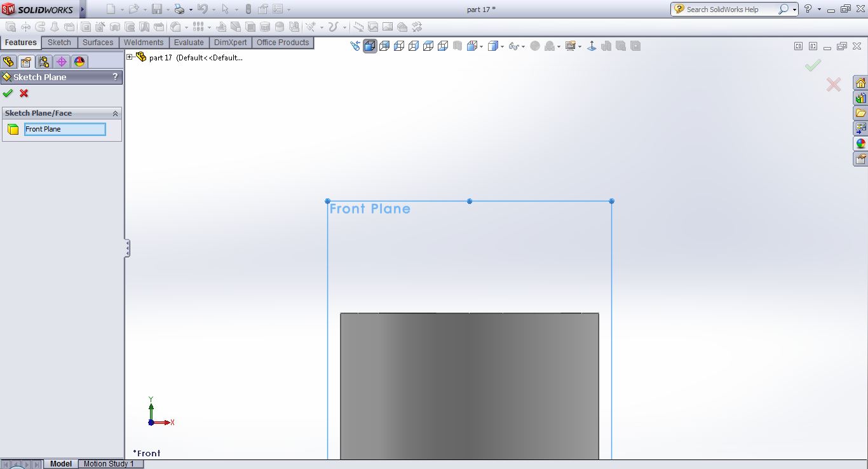Click the Help question mark button in title bar
The height and width of the screenshot is (469, 868).
(808, 9)
